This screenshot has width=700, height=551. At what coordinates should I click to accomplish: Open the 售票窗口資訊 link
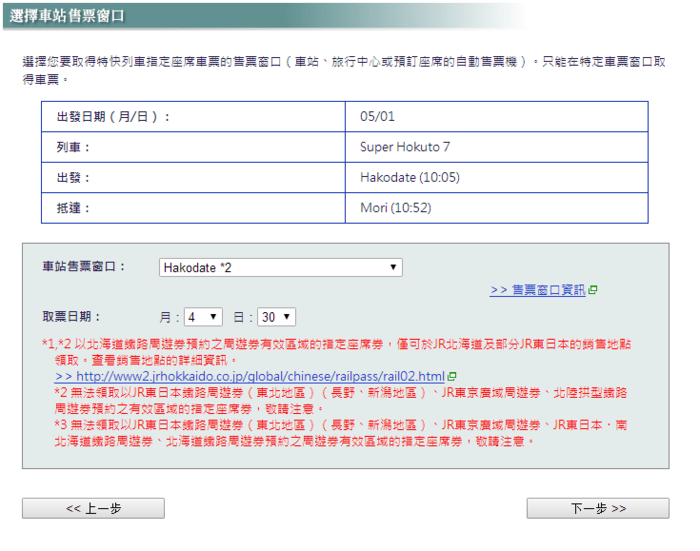(537, 290)
